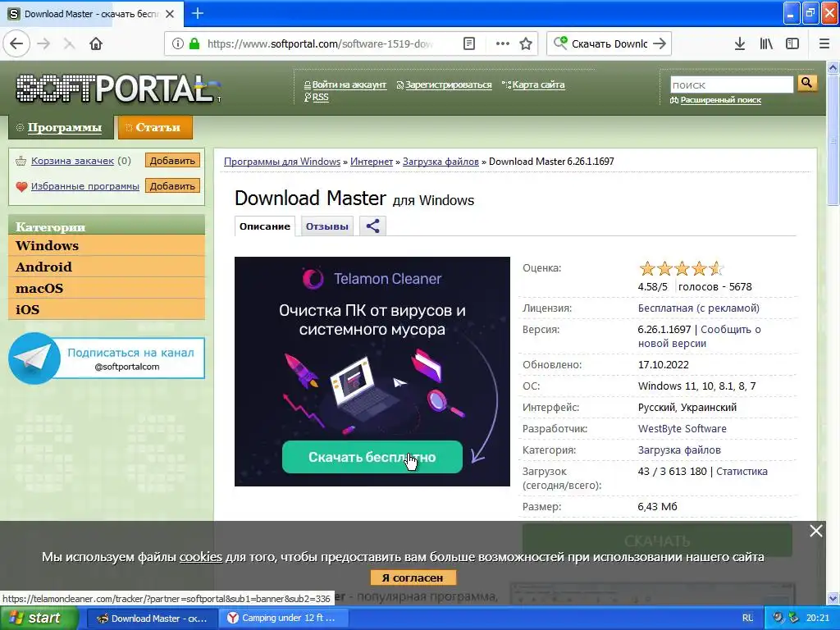Click breadcrumb Загрузка файлов
Screen dimensions: 840x630
pyautogui.click(x=441, y=162)
